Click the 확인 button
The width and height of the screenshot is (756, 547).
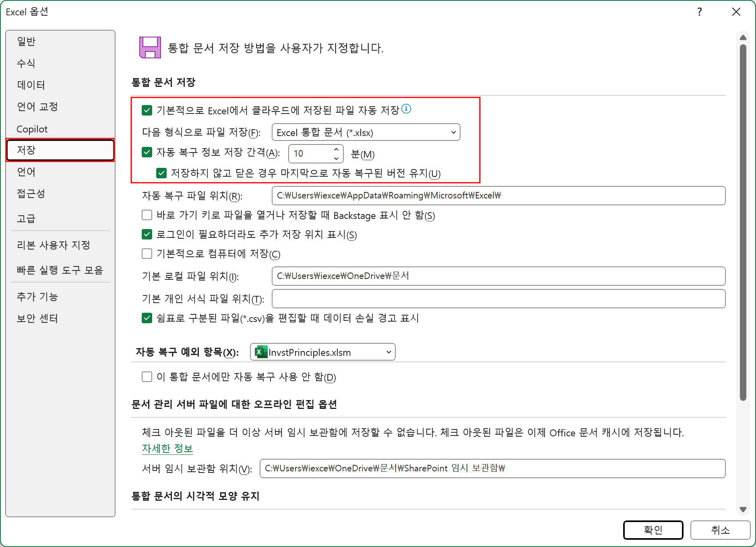click(x=653, y=530)
